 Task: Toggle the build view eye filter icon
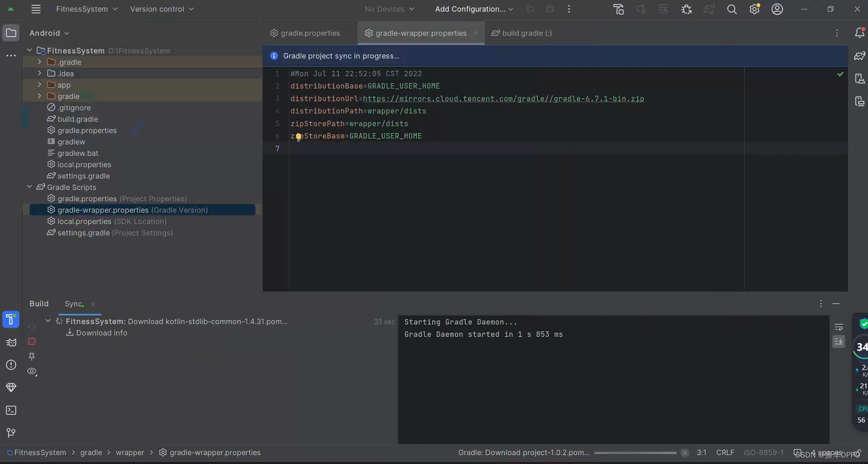[x=32, y=371]
